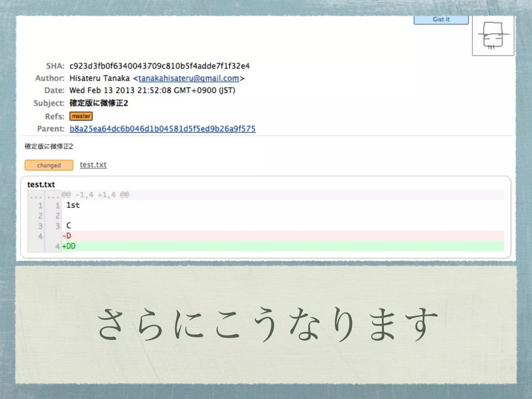The width and height of the screenshot is (532, 399).
Task: Click the added line +DD
Action: (x=69, y=246)
